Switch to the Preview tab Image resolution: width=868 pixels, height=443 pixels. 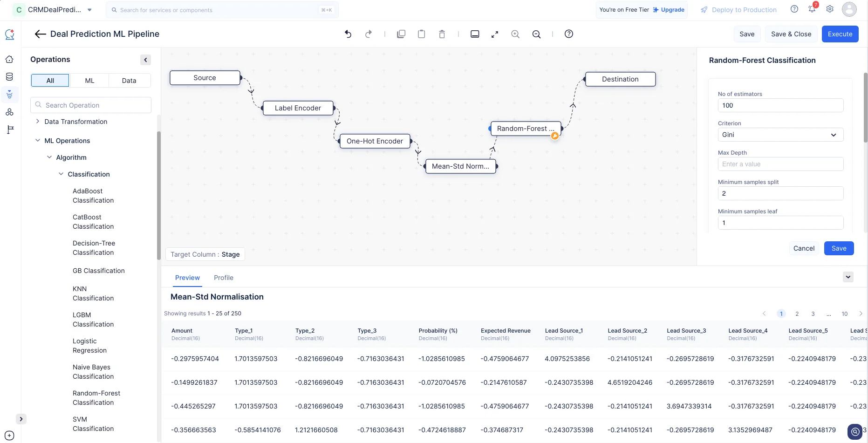click(187, 278)
